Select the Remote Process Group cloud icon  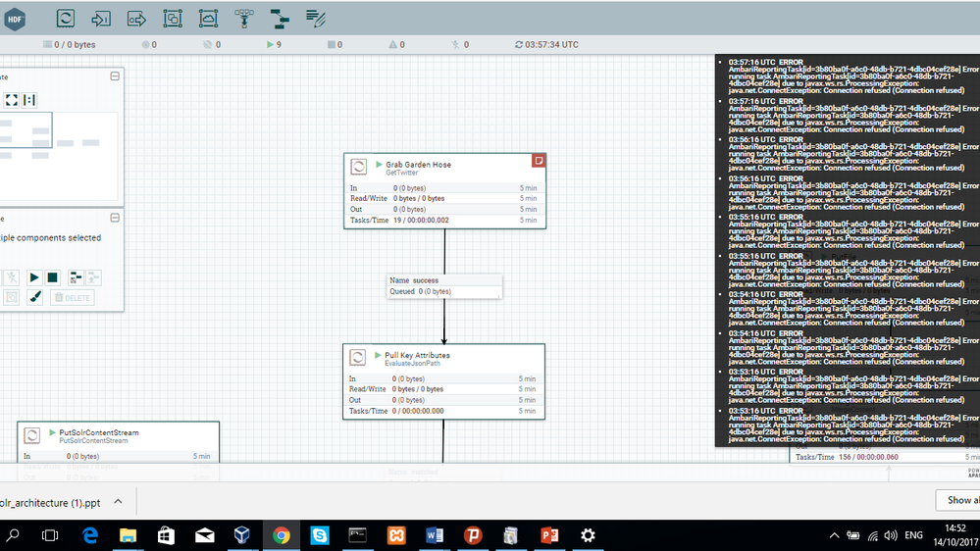click(x=208, y=18)
